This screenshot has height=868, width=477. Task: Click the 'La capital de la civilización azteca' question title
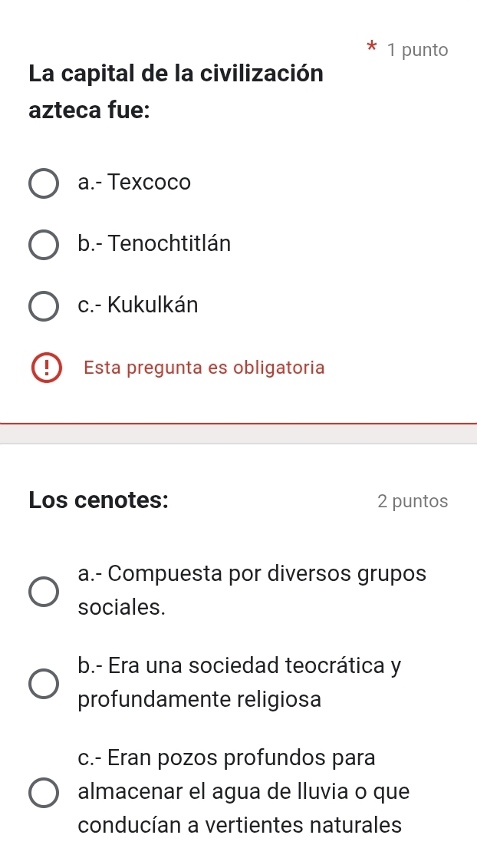[x=176, y=92]
